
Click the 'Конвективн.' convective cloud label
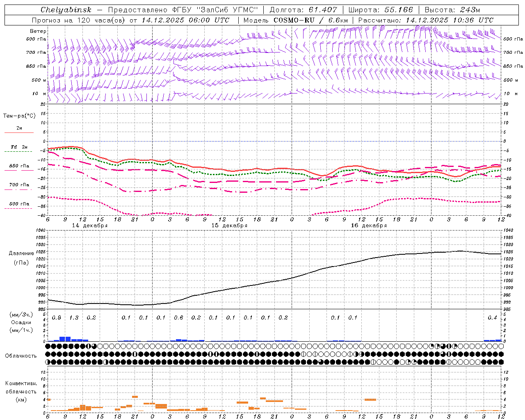point(21,383)
